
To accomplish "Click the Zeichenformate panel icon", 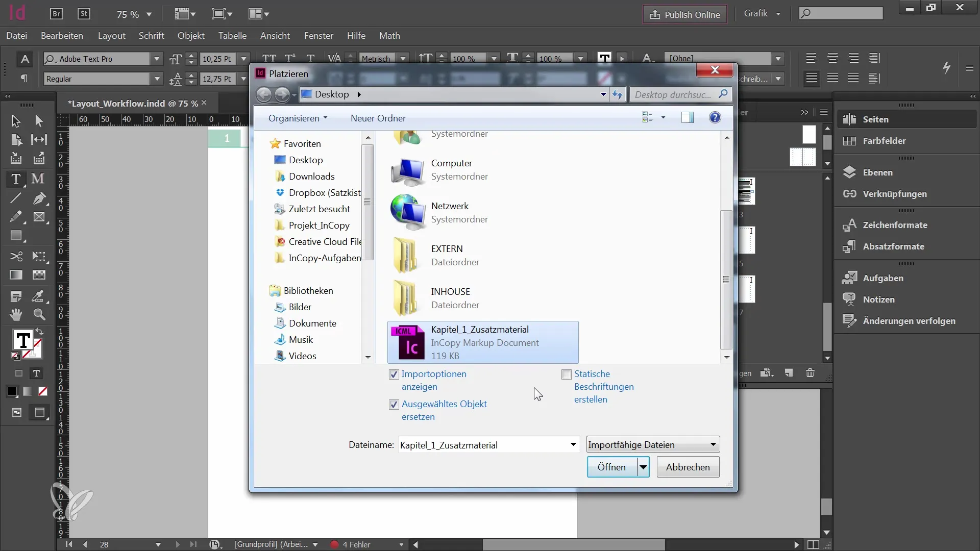I will [849, 224].
